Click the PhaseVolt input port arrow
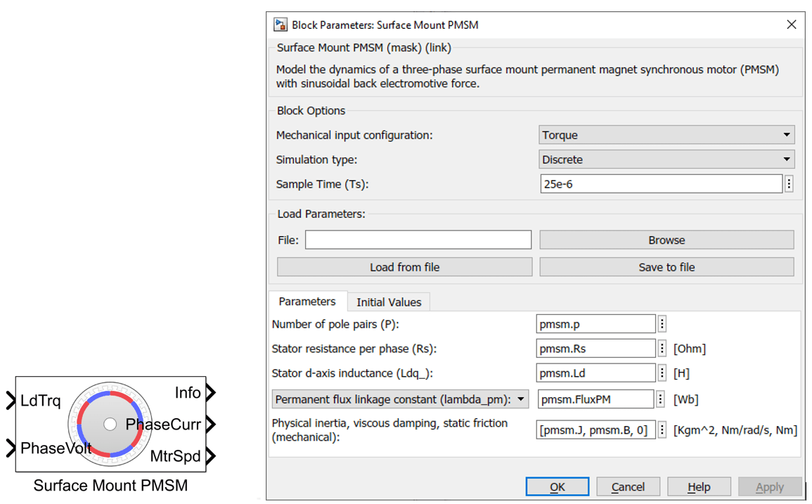This screenshot has width=812, height=504. (11, 448)
